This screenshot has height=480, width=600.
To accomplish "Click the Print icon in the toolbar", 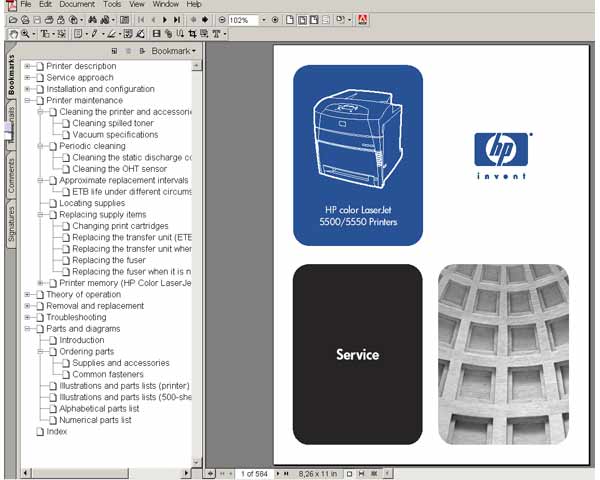I will point(49,20).
